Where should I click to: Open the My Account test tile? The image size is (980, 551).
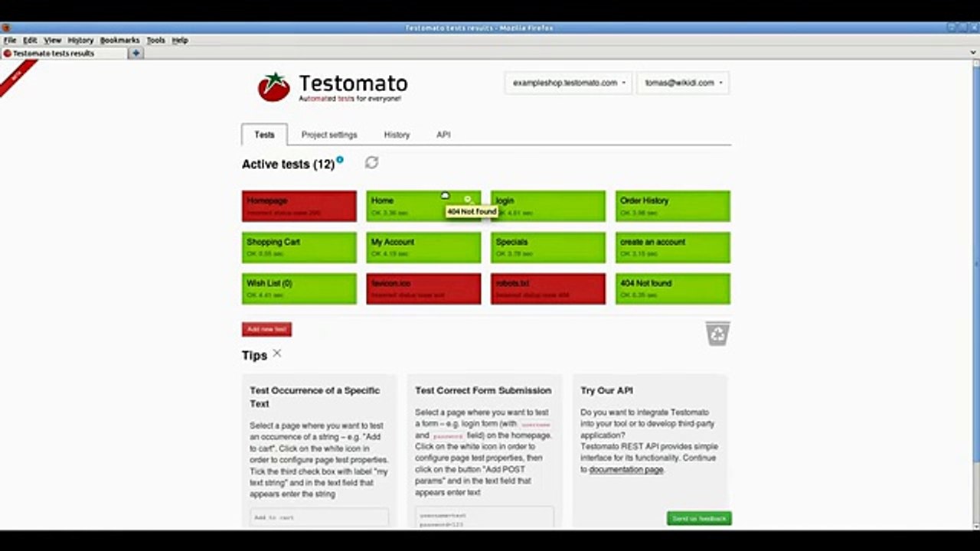423,247
